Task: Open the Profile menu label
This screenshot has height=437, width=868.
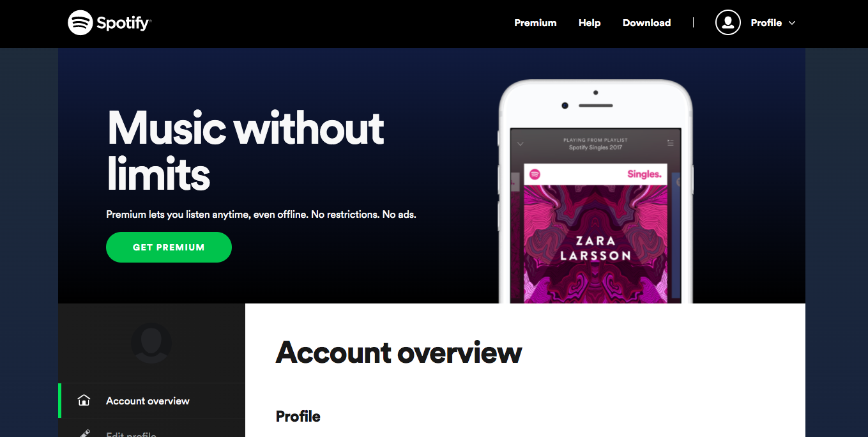Action: pyautogui.click(x=766, y=23)
